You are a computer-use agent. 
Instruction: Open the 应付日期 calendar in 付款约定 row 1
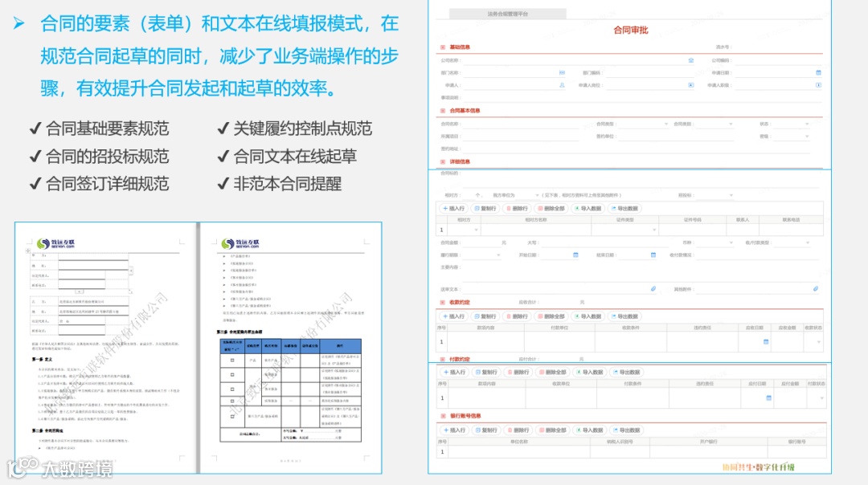[768, 397]
